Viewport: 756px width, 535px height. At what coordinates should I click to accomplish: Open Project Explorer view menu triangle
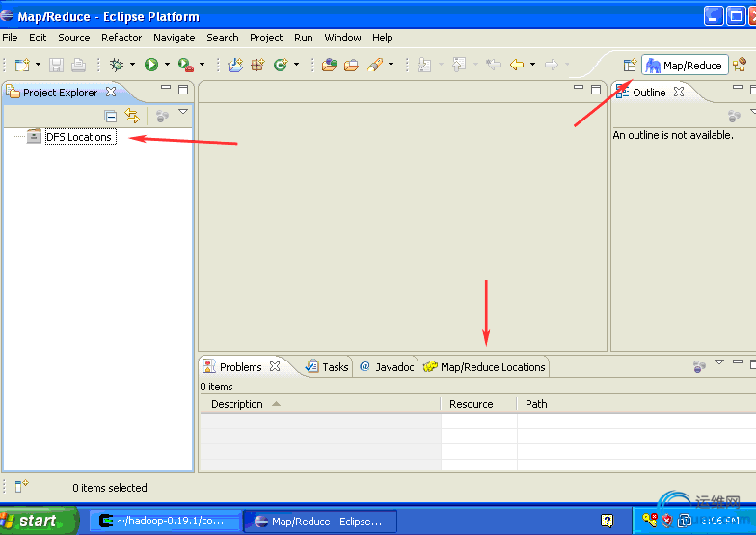[x=182, y=113]
